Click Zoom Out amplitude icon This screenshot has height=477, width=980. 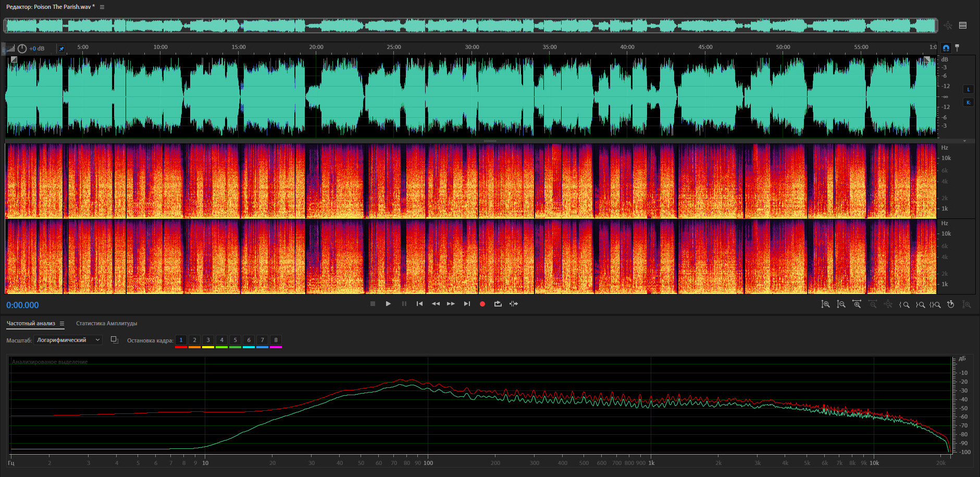(841, 304)
